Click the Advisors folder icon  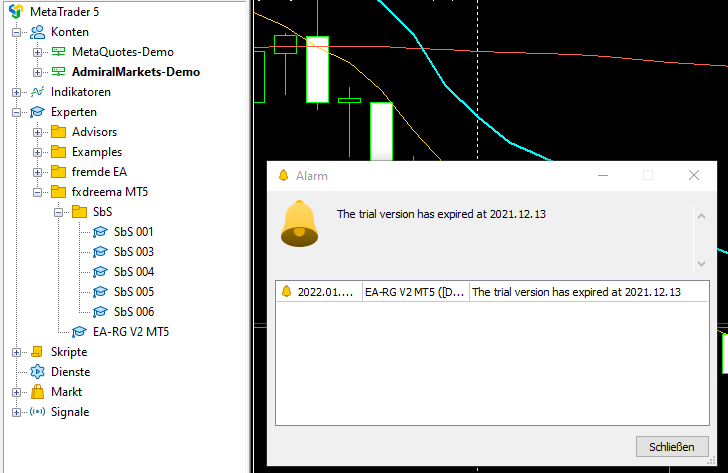(58, 132)
